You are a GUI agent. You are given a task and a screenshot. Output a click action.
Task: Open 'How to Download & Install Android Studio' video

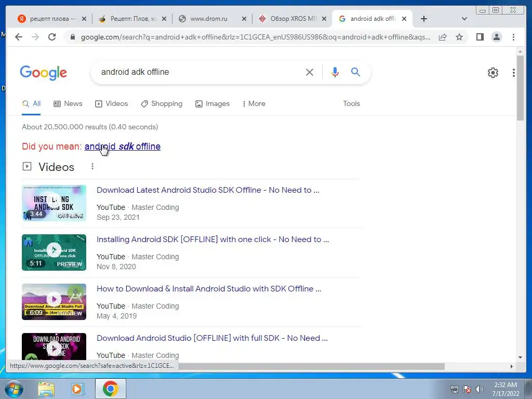pos(209,289)
